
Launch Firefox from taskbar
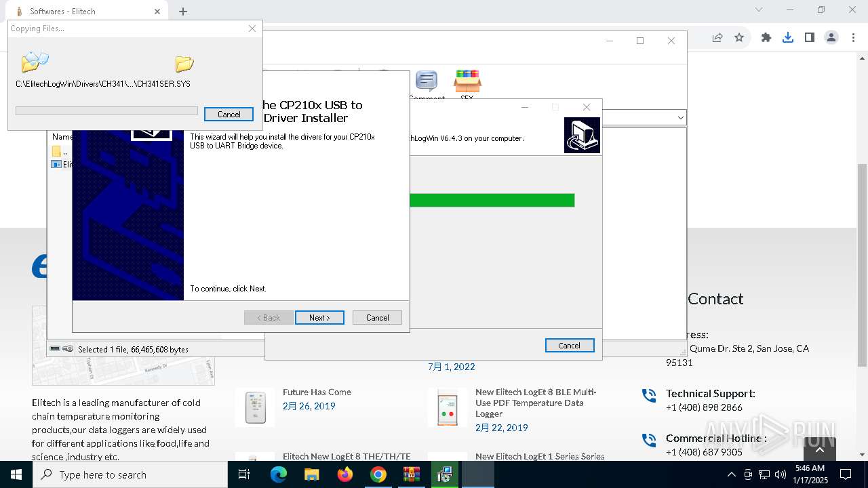coord(345,474)
